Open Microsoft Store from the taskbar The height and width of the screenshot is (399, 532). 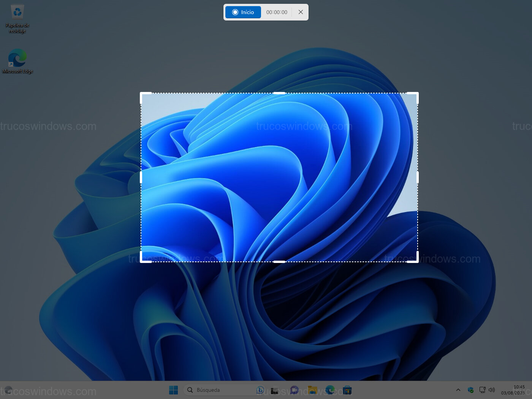click(x=347, y=390)
